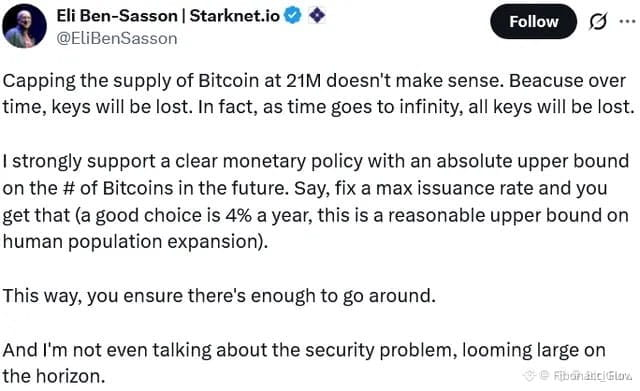
Task: Click the final line 'the horizon.'
Action: click(54, 376)
